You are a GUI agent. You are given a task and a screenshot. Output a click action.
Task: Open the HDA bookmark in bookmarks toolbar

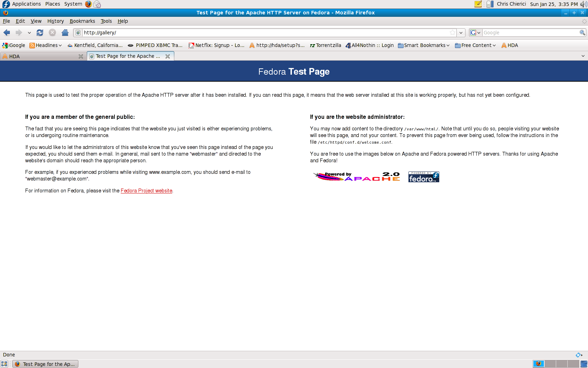(x=510, y=45)
